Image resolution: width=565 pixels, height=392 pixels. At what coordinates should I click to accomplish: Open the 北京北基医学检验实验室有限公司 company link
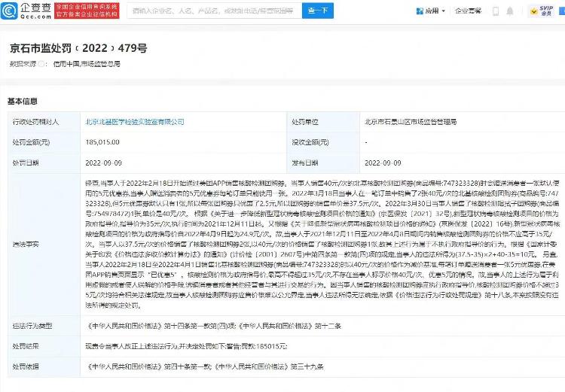[x=132, y=122]
